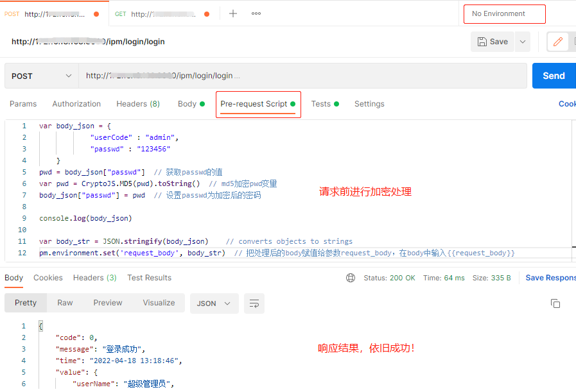Click the pm.environment.set script line
Screen dimensions: 576x392
point(277,253)
